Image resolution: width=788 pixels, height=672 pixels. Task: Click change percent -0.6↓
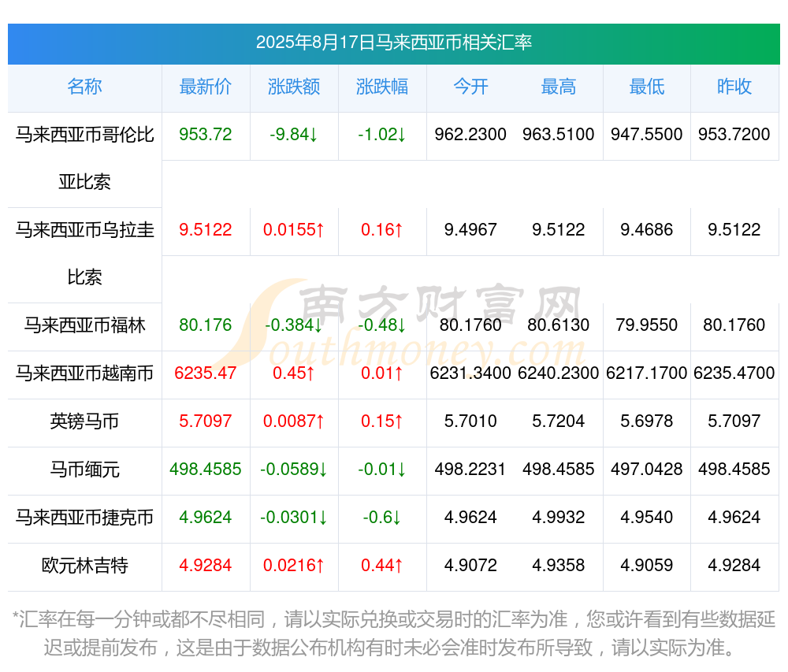(382, 517)
